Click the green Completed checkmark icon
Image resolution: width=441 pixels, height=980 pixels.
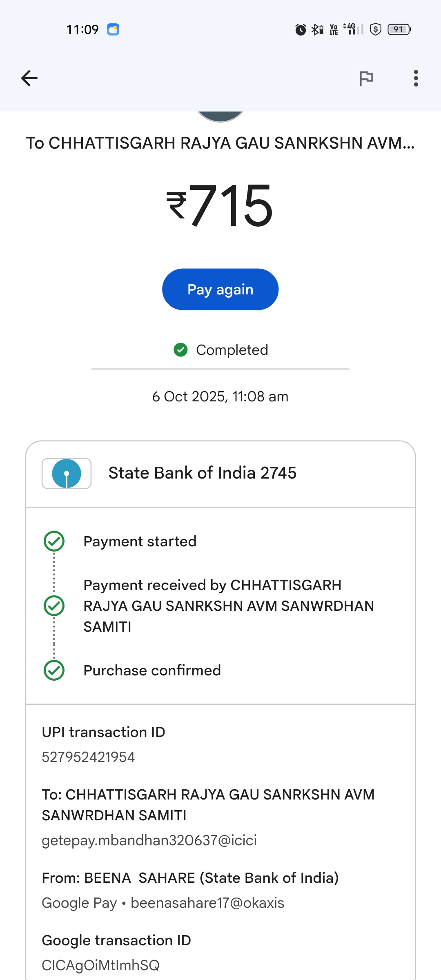[180, 350]
